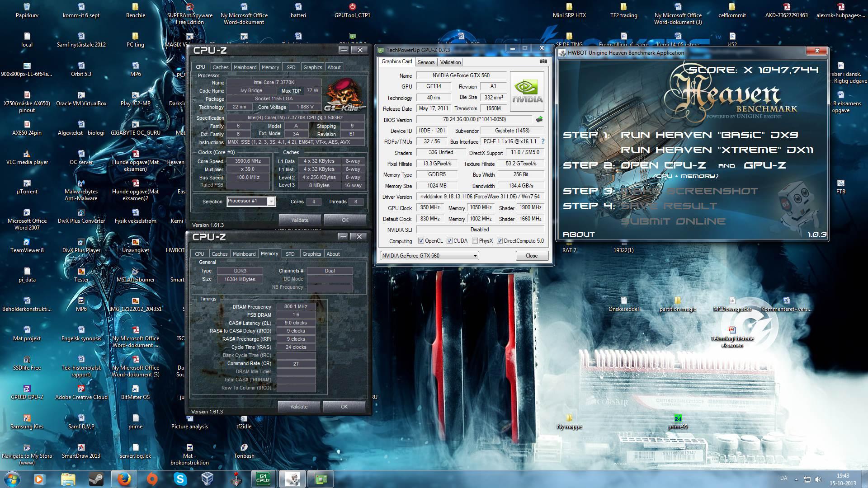The width and height of the screenshot is (868, 488).
Task: Click the DA language indicator in tray
Action: click(x=783, y=478)
